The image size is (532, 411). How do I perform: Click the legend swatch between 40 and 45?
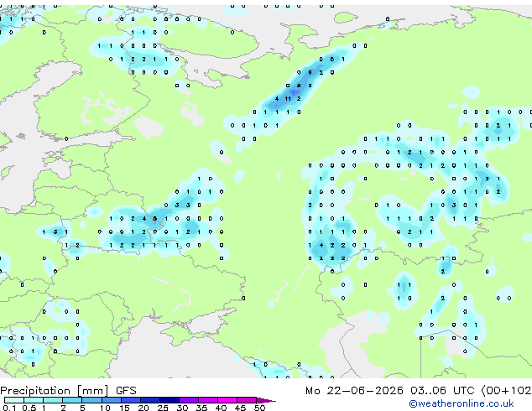[x=227, y=400]
